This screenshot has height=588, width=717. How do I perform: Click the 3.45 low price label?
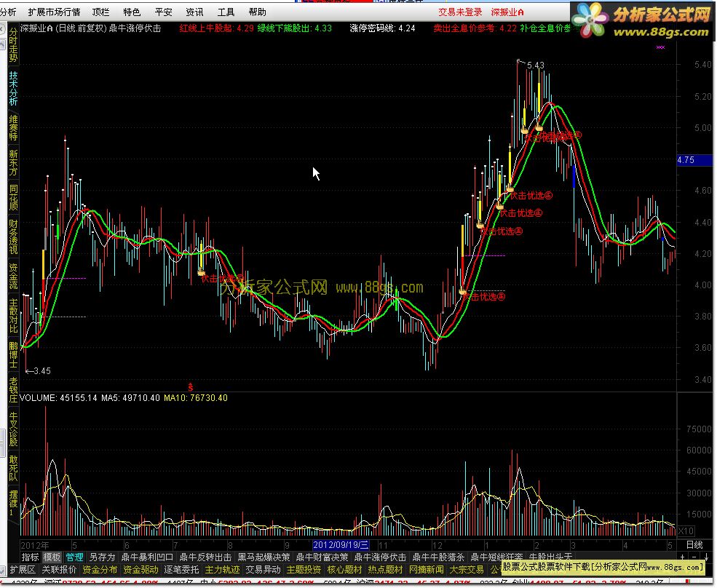coord(42,371)
